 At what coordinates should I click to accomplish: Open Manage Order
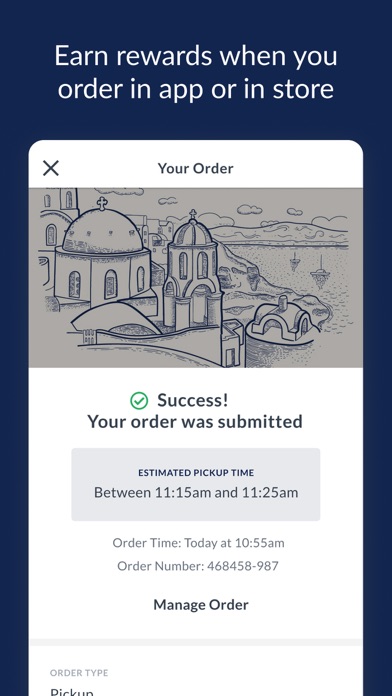click(201, 605)
